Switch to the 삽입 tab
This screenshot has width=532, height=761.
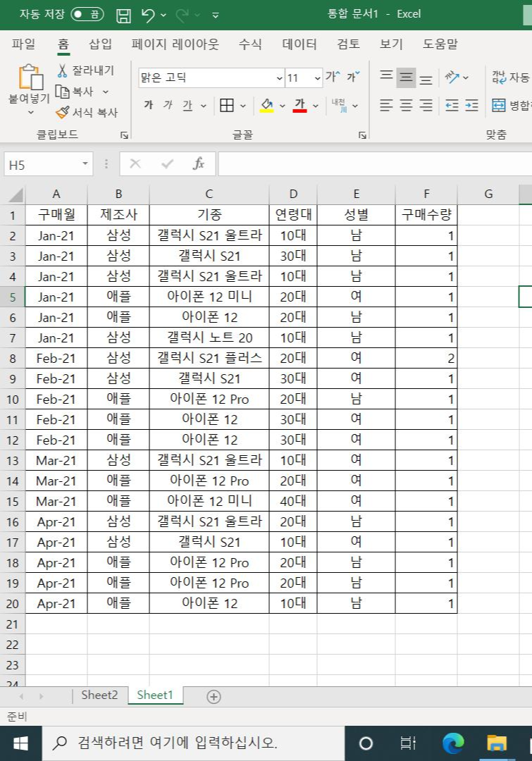(x=100, y=44)
